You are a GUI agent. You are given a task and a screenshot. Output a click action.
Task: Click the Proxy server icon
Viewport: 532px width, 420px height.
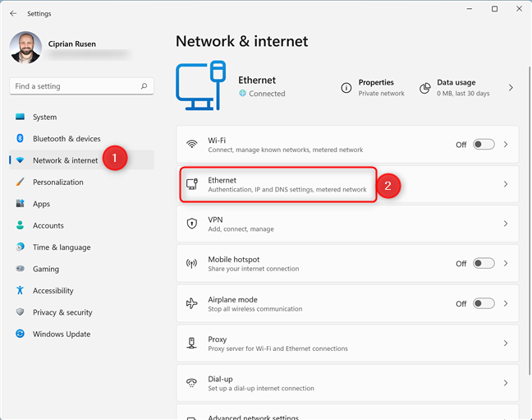click(x=191, y=343)
